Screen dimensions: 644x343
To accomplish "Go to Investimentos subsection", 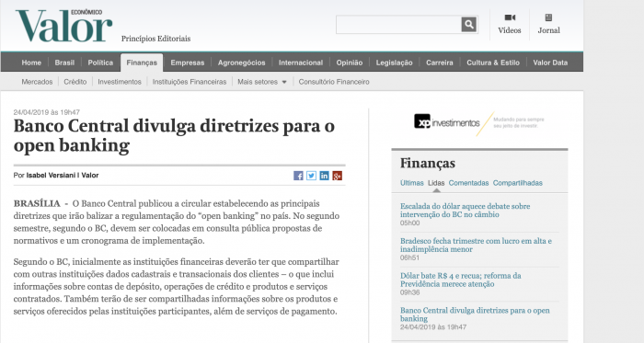I will 120,82.
